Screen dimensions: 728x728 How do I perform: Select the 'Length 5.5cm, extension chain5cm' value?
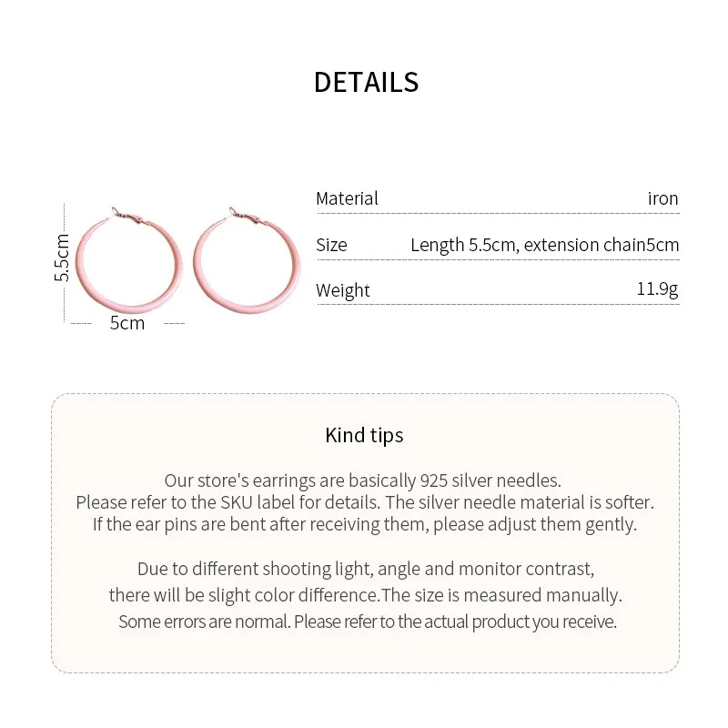(x=544, y=245)
